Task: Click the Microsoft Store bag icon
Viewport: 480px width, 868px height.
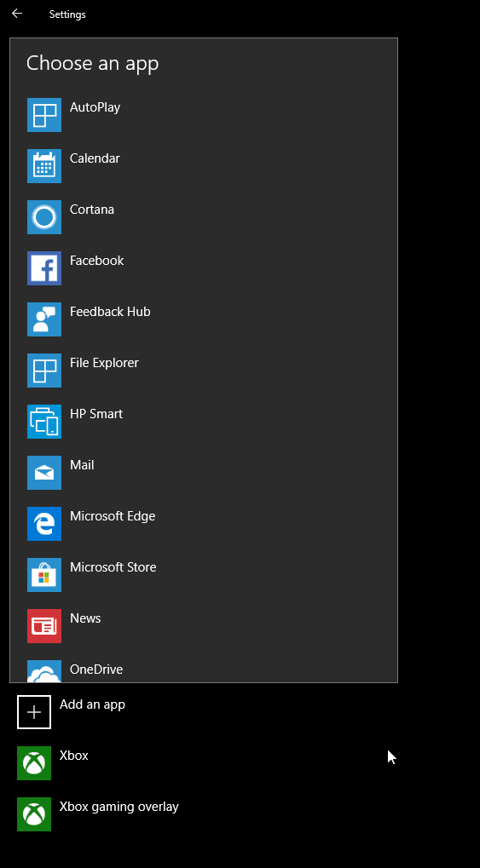Action: pyautogui.click(x=44, y=575)
